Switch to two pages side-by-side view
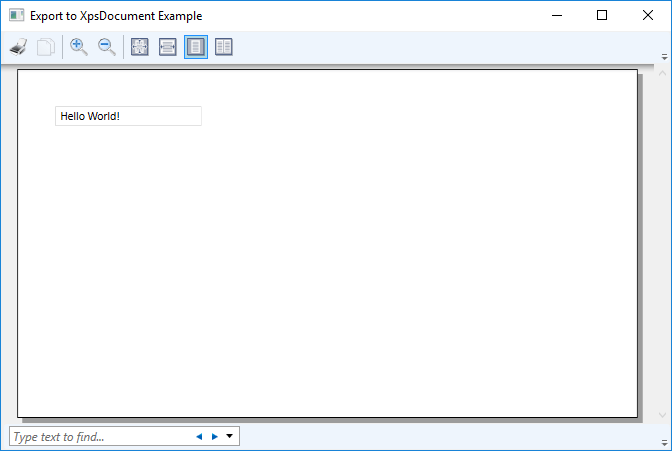 [224, 47]
